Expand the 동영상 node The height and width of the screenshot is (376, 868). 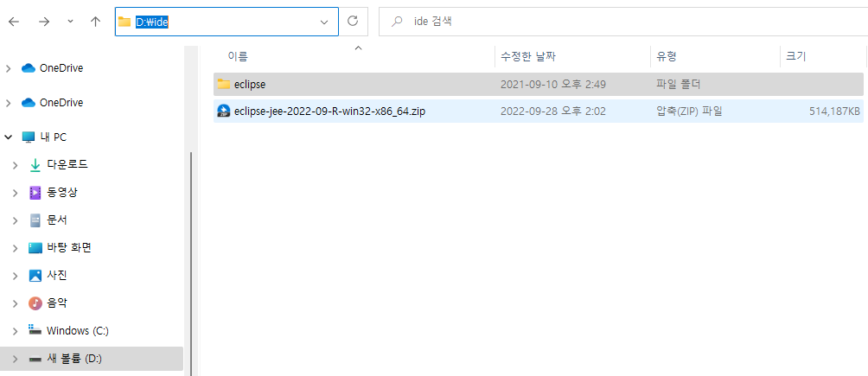pyautogui.click(x=16, y=192)
